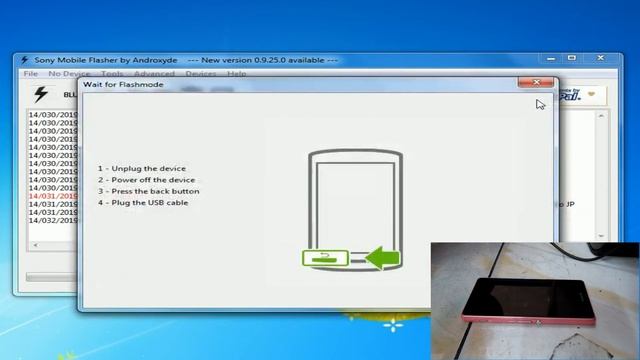Viewport: 640px width, 360px height.
Task: Click the progress bar in Flasher window
Action: [51, 277]
